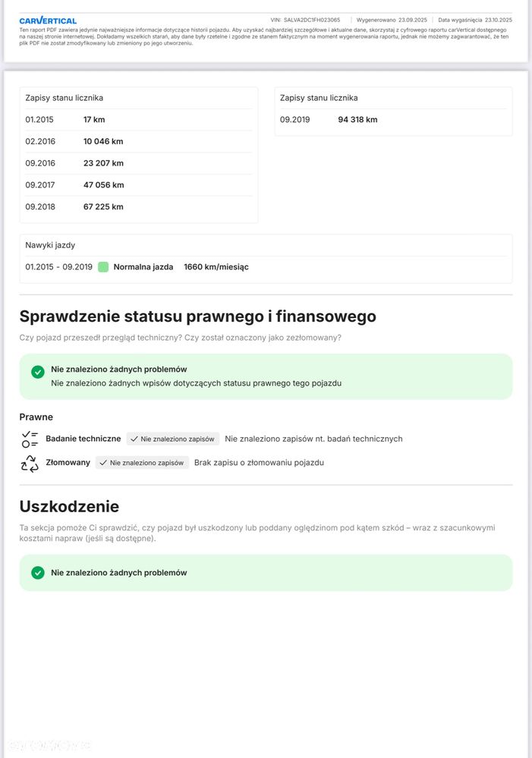Click the green checkmark in legal status banner
Viewport: 532px width, 758px height.
click(38, 372)
